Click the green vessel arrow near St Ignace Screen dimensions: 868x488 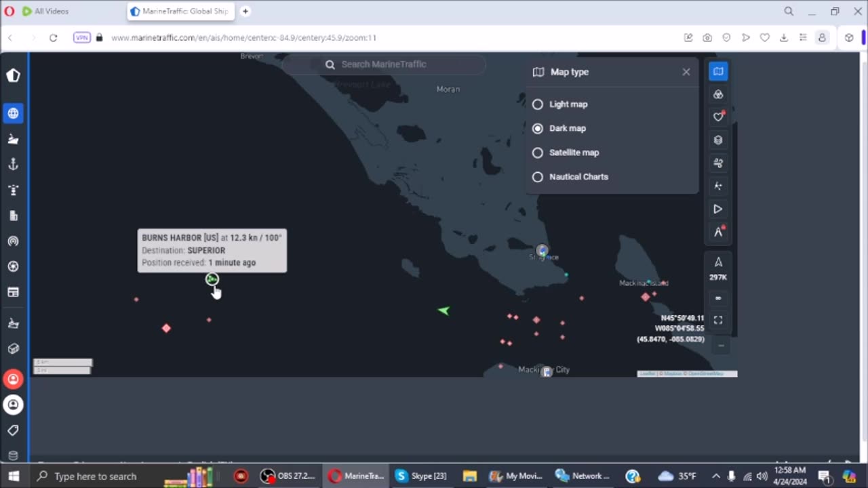(x=443, y=310)
